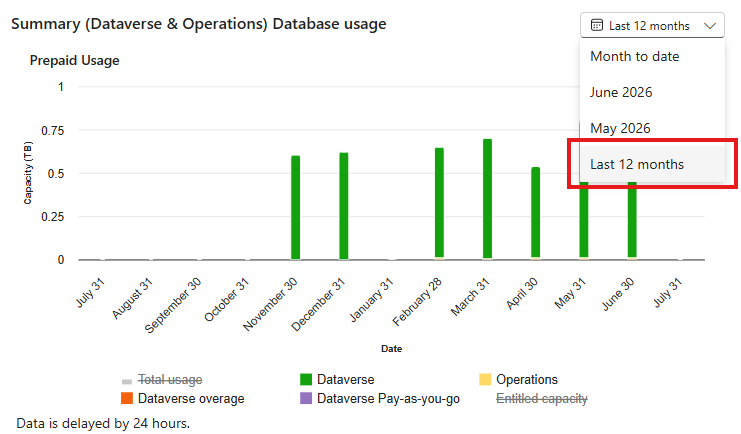This screenshot has width=741, height=434.
Task: Toggle Dataverse legend series visibility
Action: (337, 380)
